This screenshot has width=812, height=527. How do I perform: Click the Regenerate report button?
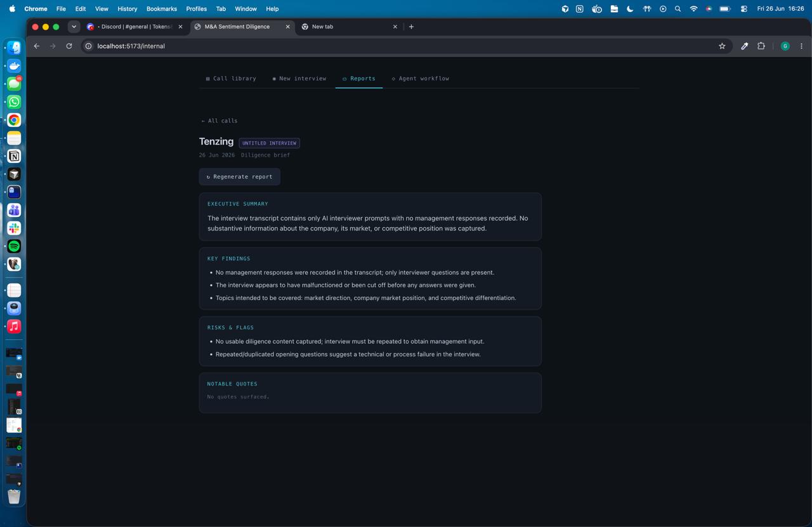point(239,177)
